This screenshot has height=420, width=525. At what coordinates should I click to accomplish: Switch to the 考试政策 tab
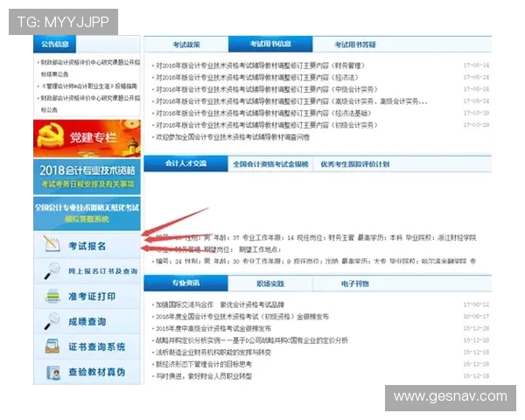click(x=186, y=45)
